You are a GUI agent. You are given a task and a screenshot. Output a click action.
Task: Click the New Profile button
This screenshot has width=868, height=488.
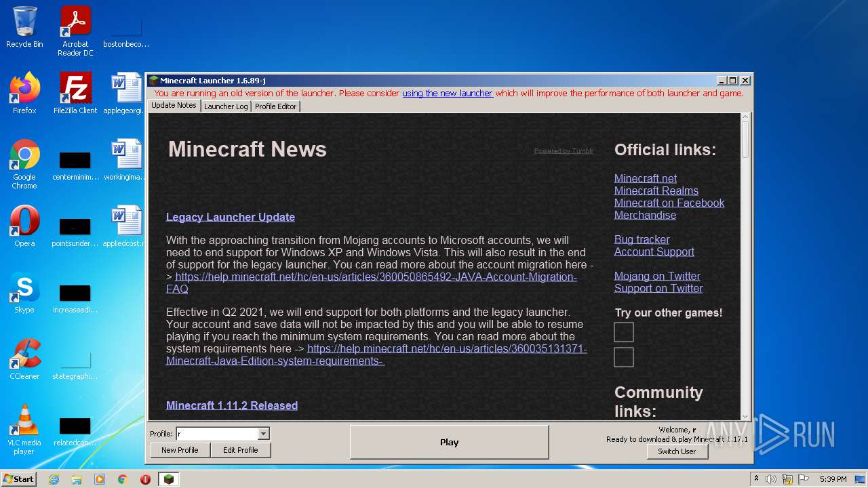pyautogui.click(x=180, y=450)
